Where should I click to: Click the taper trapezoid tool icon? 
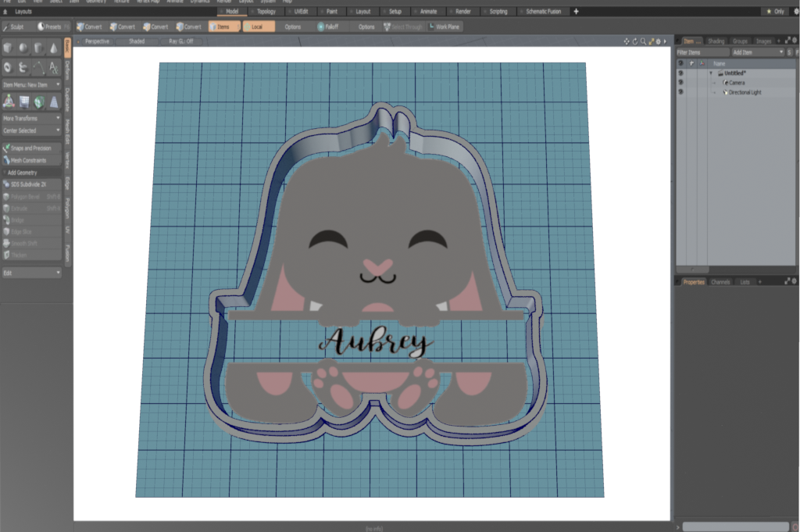(x=54, y=102)
